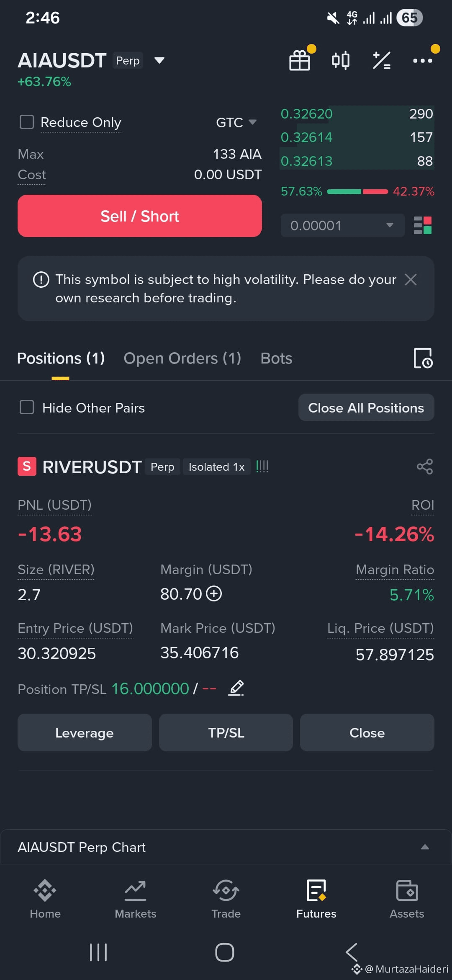Open the calculator plus-minus icon
452x980 pixels.
point(381,60)
